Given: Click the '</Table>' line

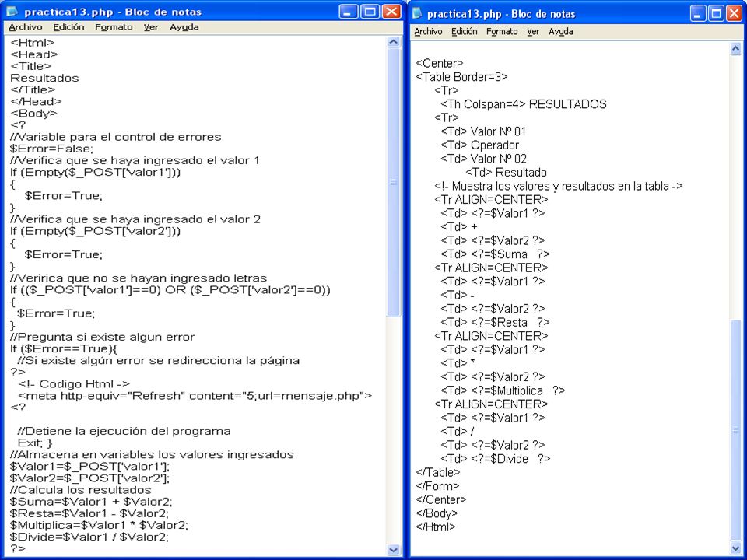Looking at the screenshot, I should point(438,472).
